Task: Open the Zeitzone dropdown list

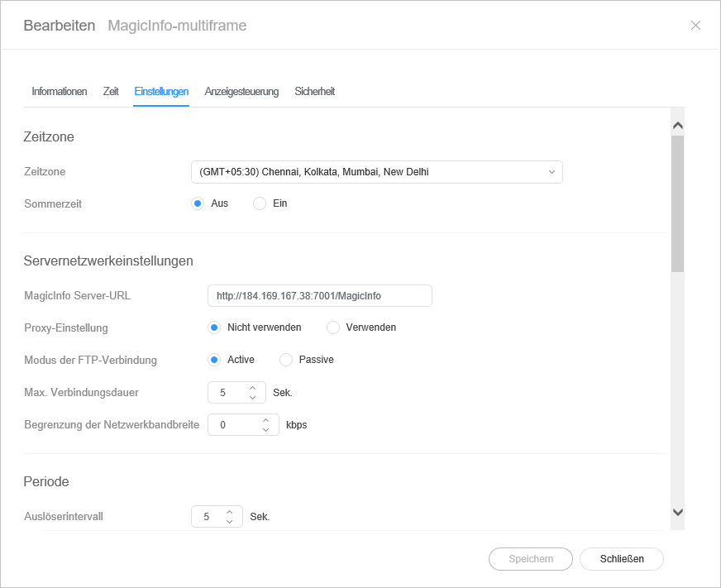Action: 376,172
